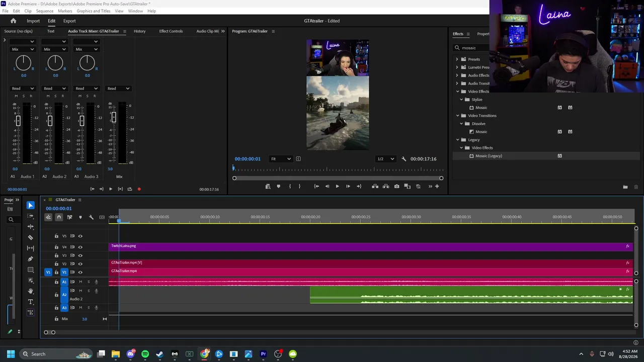Click the Add Marker icon in timeline header

[x=80, y=217]
